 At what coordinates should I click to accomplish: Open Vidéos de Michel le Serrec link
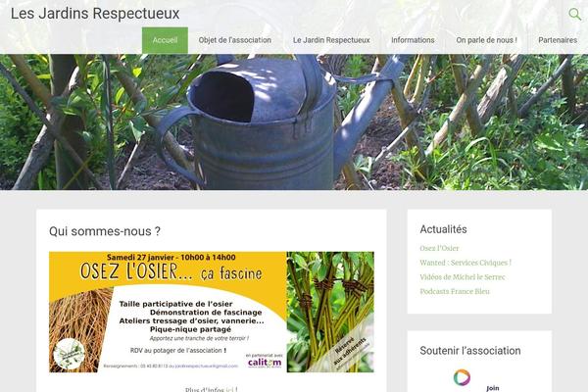tap(463, 276)
